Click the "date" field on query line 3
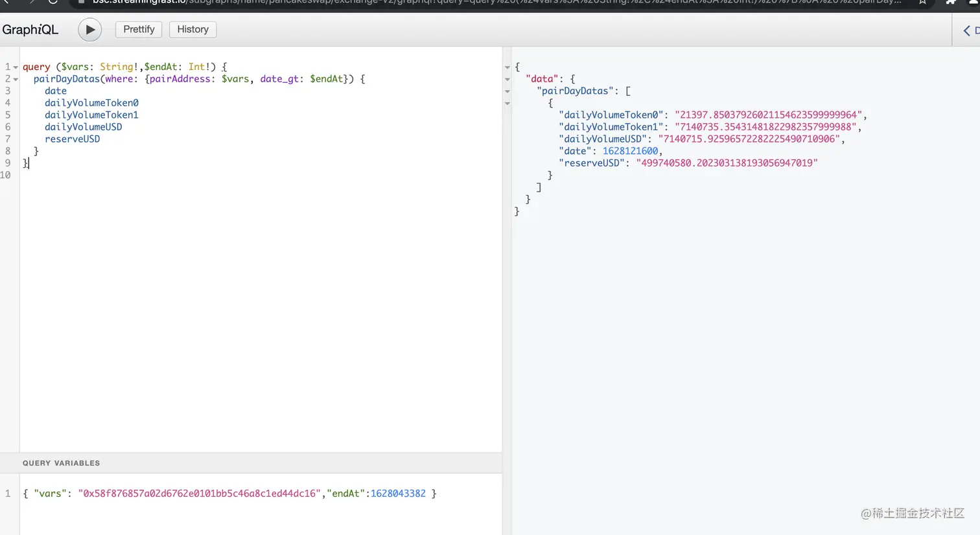 tap(56, 91)
